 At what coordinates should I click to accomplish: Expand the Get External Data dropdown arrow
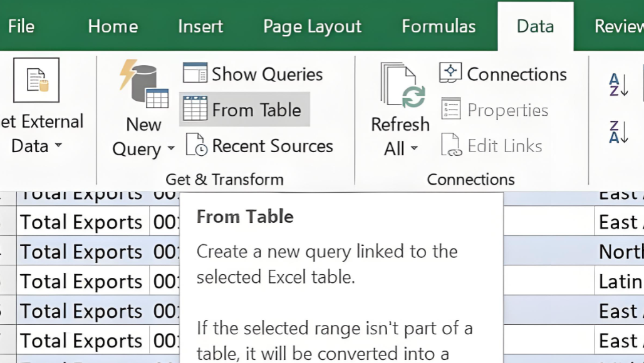[58, 146]
